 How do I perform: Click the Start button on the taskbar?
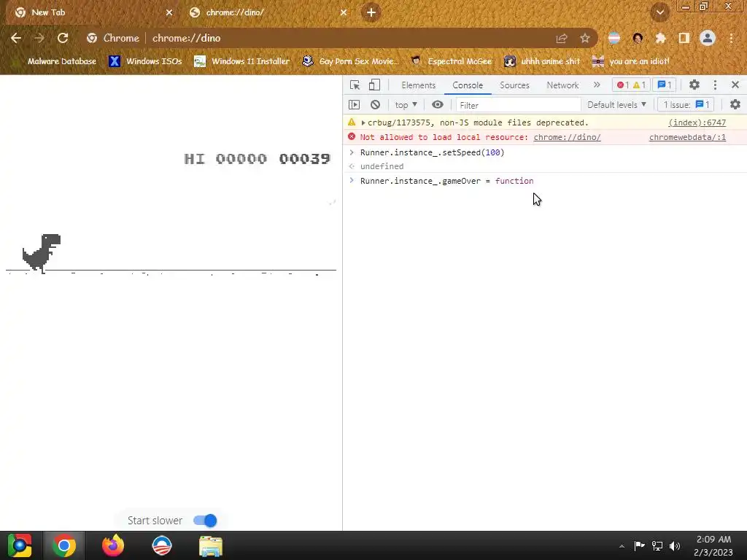coord(20,545)
